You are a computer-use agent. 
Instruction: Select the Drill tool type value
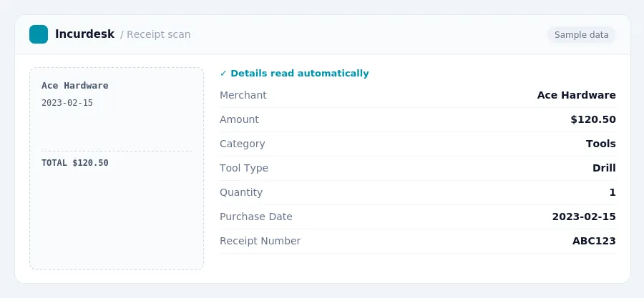click(604, 168)
